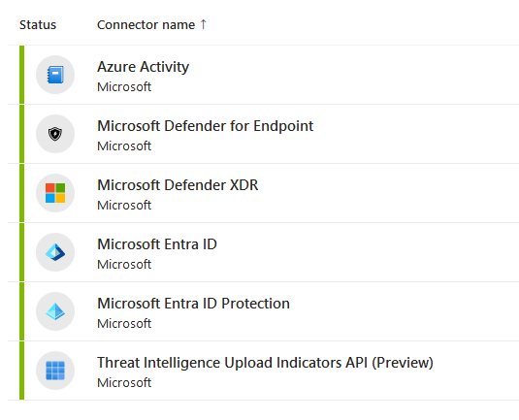Click the Microsoft Defender XDR logo icon
This screenshot has height=420, width=519.
55,193
